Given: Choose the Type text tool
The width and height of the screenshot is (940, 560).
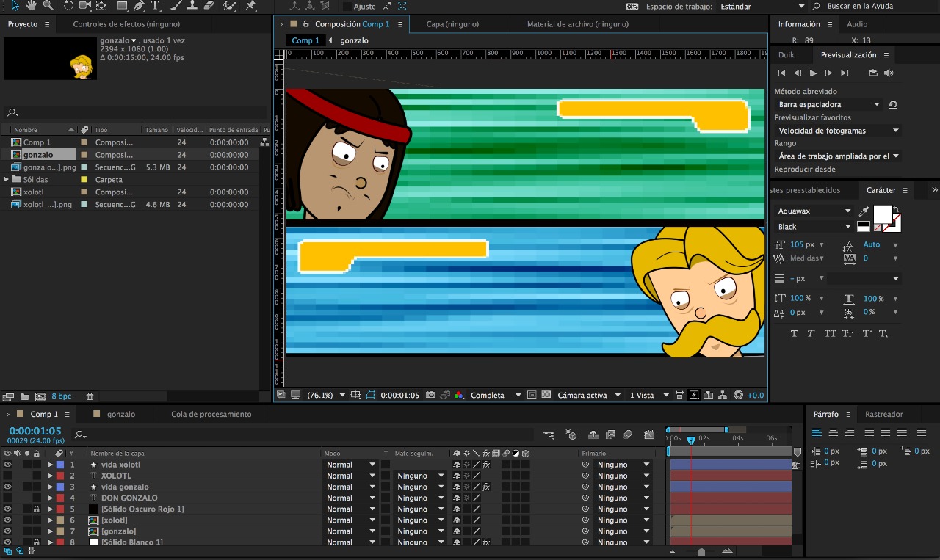Looking at the screenshot, I should [x=155, y=6].
